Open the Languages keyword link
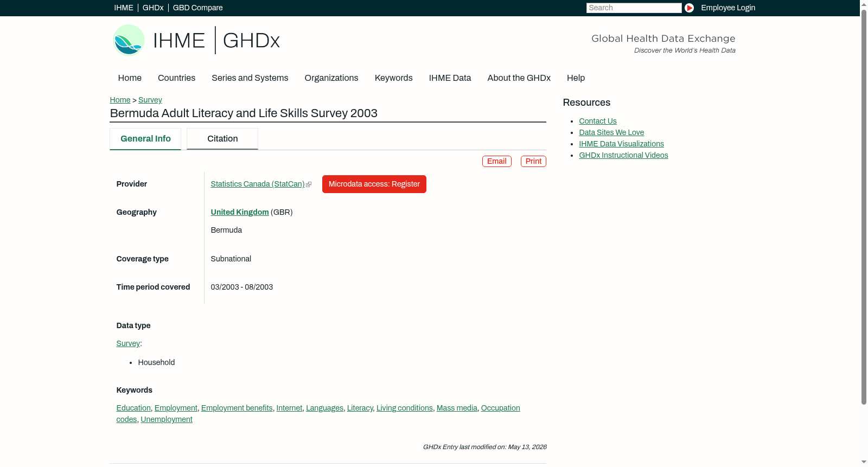Viewport: 868px width, 467px height. pos(324,408)
